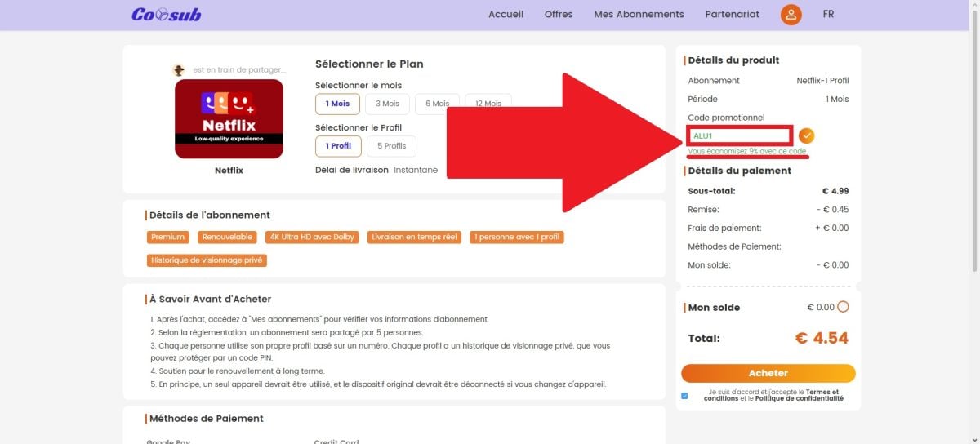This screenshot has width=980, height=444.
Task: Choose the 1 Profil option
Action: [338, 146]
